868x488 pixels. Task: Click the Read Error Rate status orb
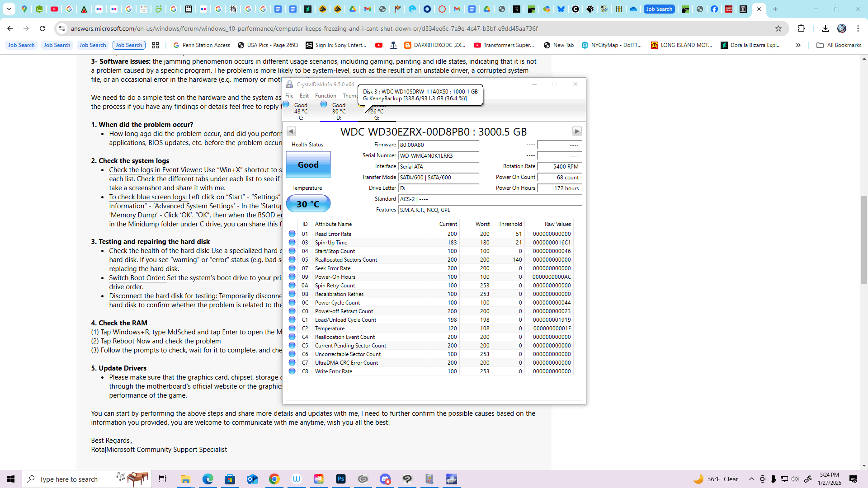coord(292,234)
